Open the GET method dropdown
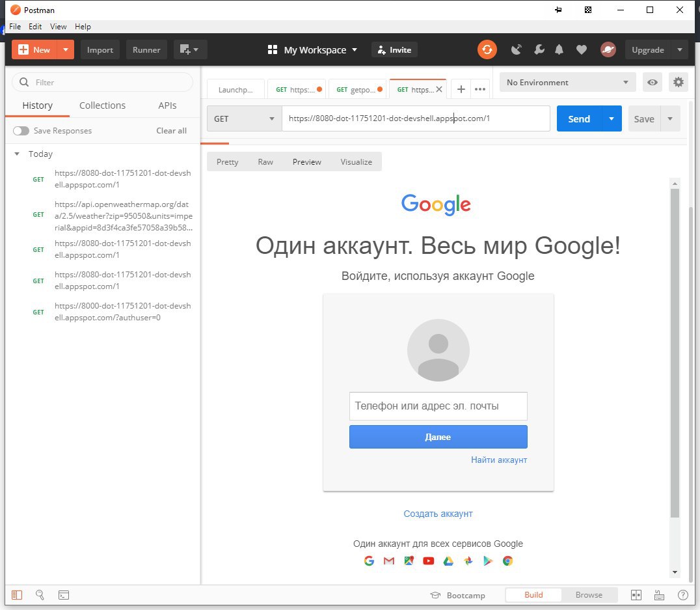The height and width of the screenshot is (610, 700). click(244, 118)
